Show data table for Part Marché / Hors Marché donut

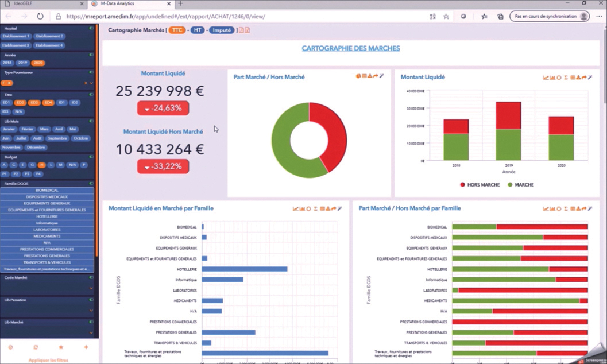coord(364,76)
